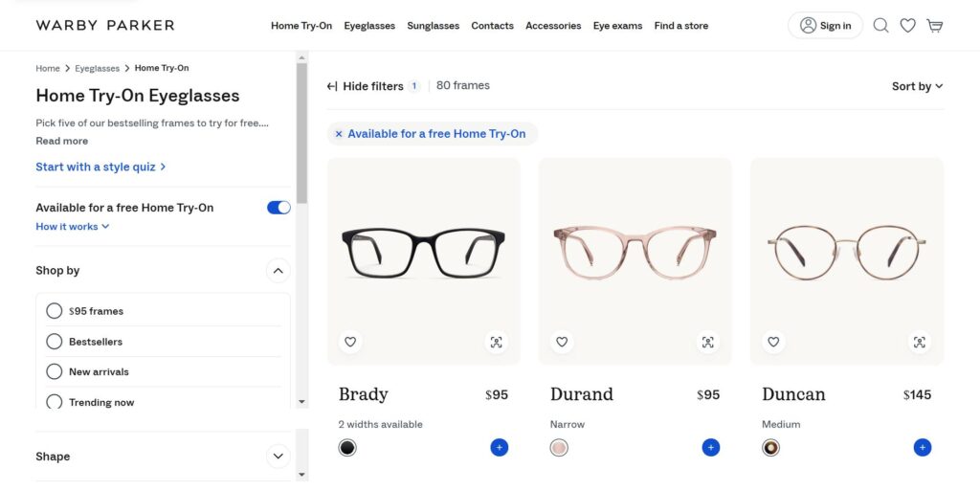Add Durand to Home Try-On

pyautogui.click(x=711, y=447)
